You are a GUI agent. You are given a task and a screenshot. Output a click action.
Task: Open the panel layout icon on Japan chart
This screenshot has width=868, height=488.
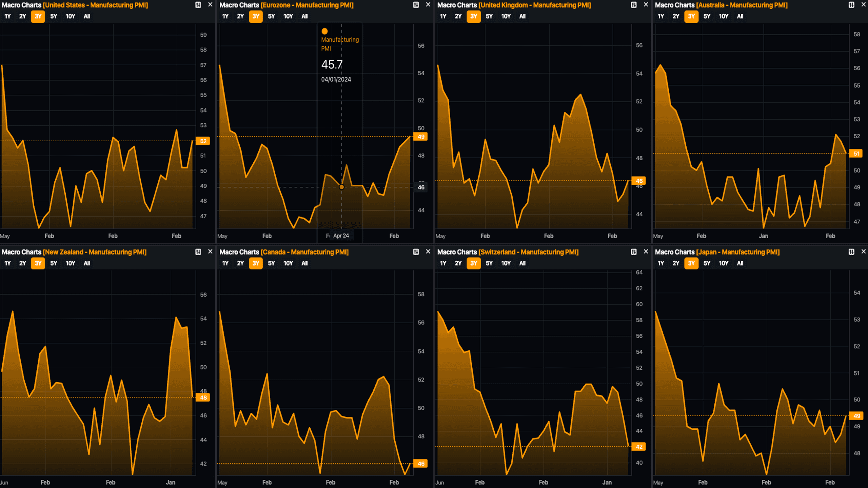[x=851, y=252]
